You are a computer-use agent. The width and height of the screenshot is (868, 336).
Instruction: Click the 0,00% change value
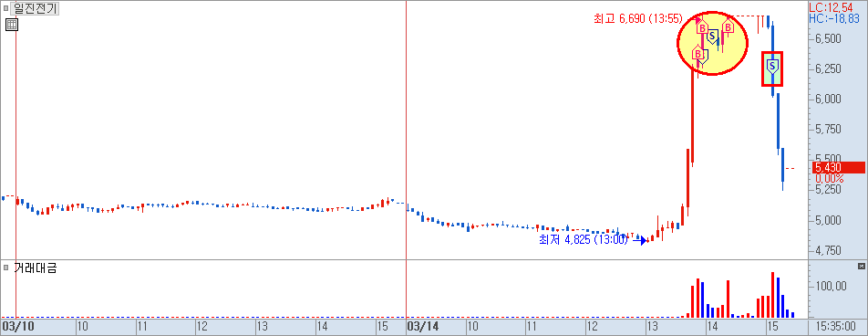click(830, 179)
